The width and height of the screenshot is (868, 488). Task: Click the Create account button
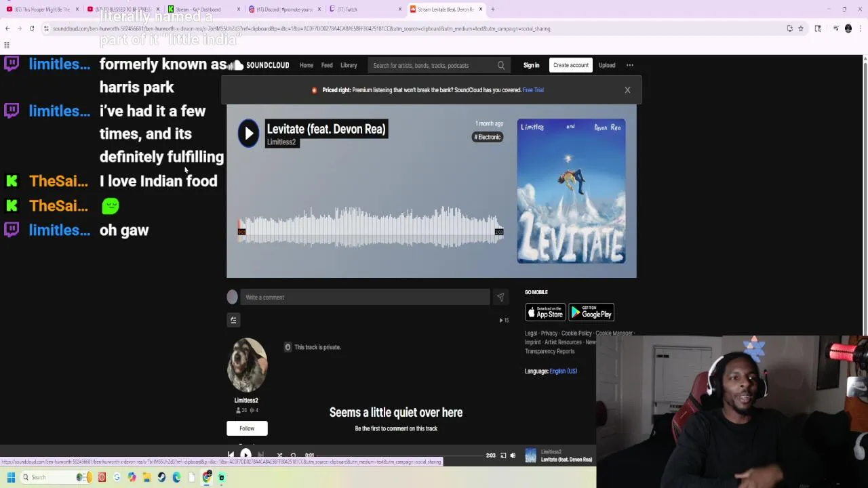click(x=570, y=65)
